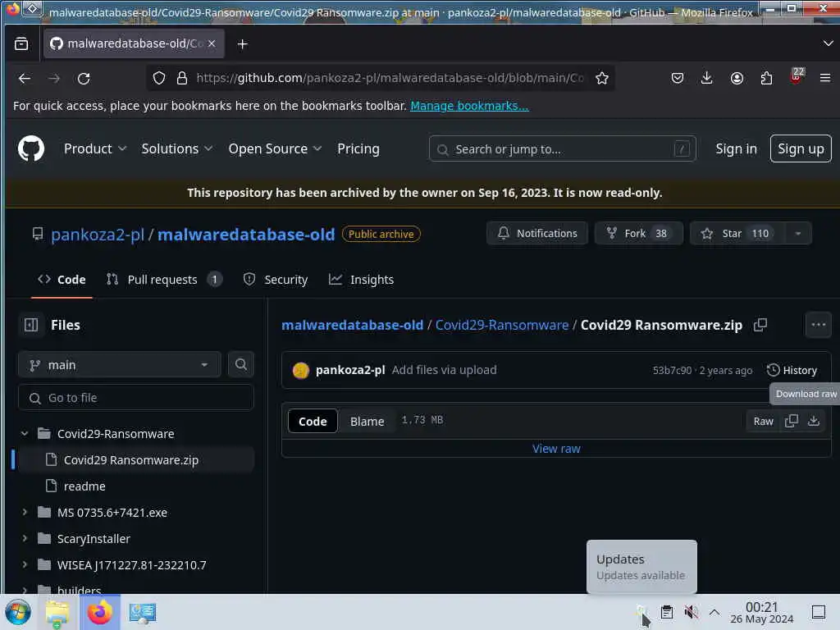Focus the Go to file field
Image resolution: width=840 pixels, height=630 pixels.
(x=135, y=398)
